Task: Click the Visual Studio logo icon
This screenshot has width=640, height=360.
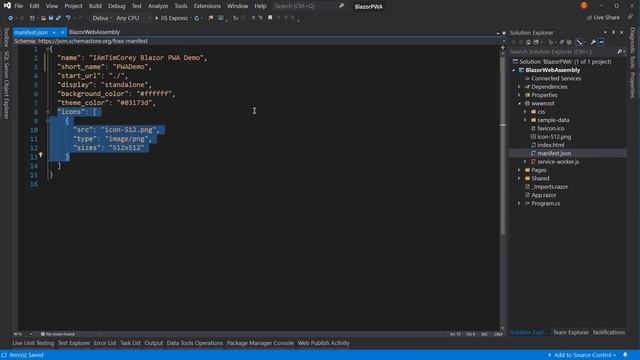Action: [x=7, y=5]
